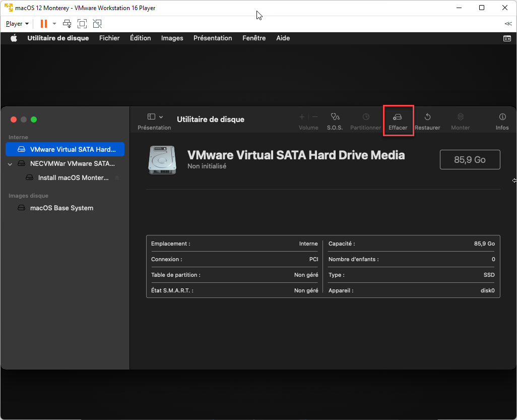Click the Effacer erase toolbar icon

coord(397,117)
